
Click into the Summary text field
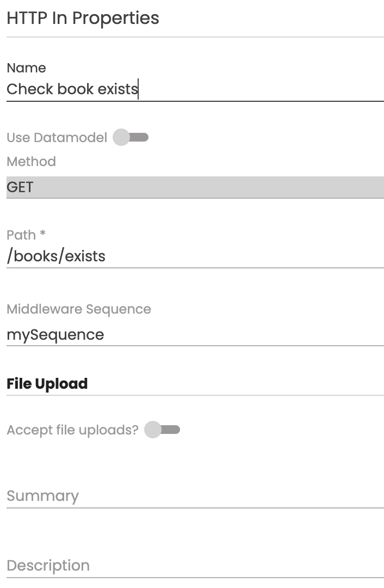click(x=195, y=496)
